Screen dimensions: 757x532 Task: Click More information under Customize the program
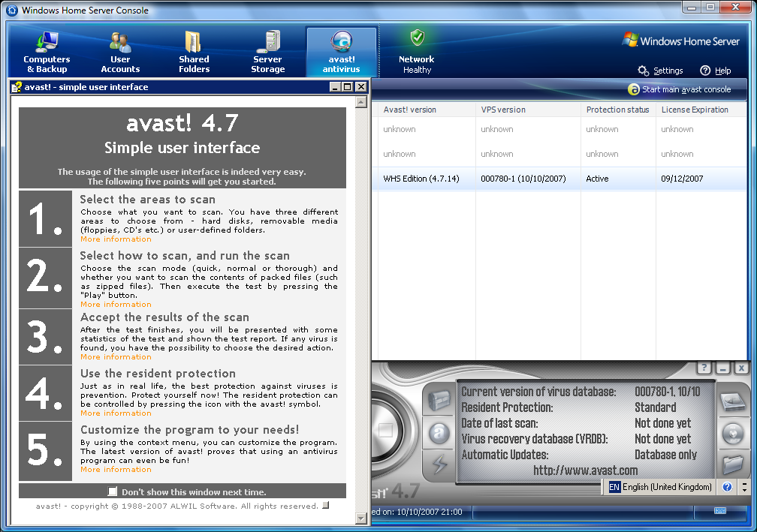coord(116,469)
